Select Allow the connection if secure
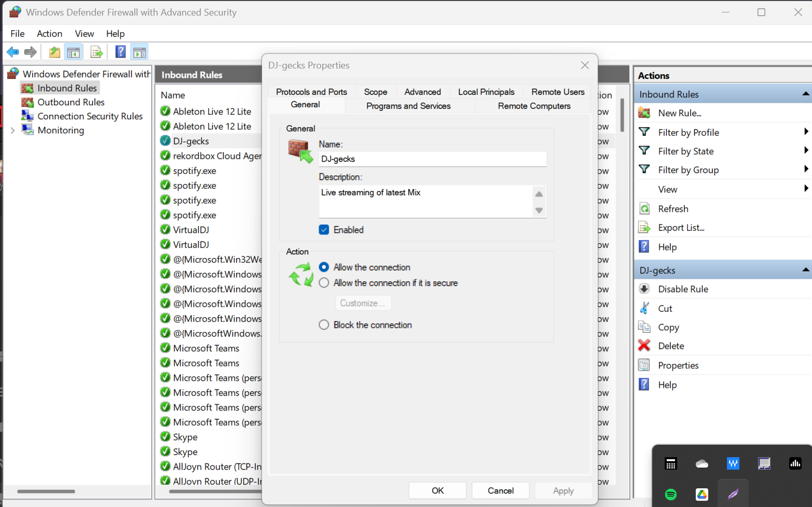 [324, 283]
